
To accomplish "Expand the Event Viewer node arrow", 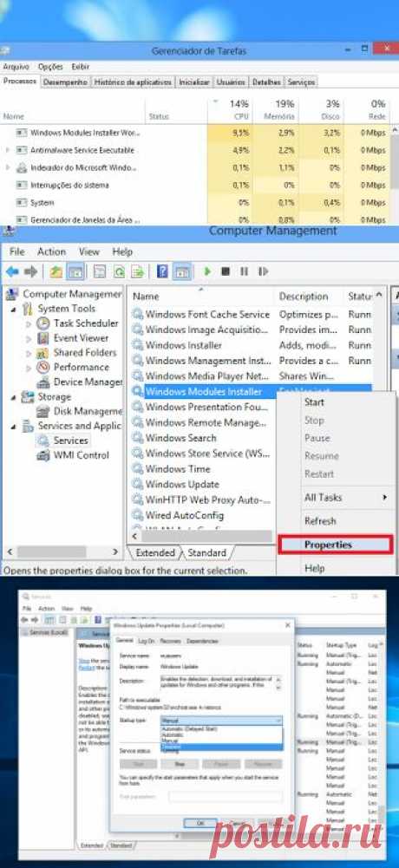I will (x=29, y=338).
